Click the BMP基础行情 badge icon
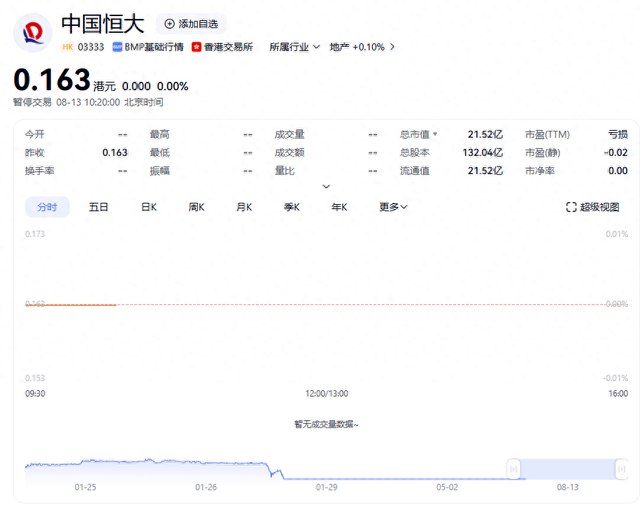Image resolution: width=640 pixels, height=507 pixels. point(117,47)
